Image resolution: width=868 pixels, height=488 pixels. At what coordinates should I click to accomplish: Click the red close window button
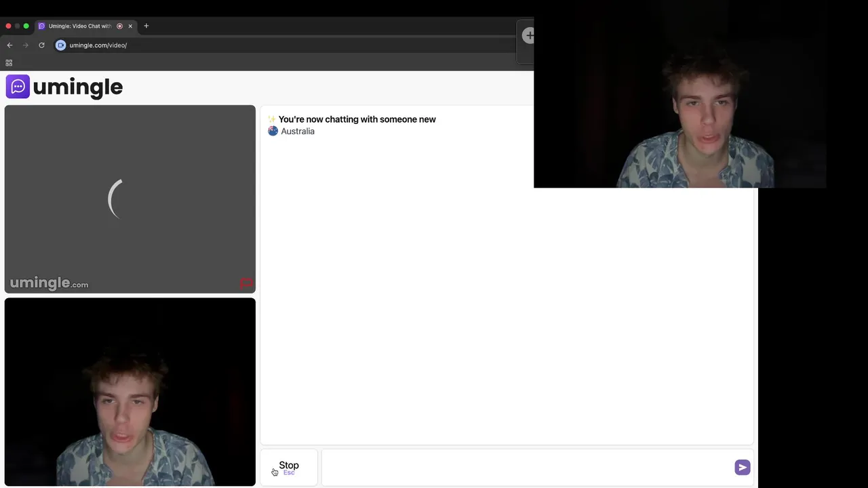8,26
